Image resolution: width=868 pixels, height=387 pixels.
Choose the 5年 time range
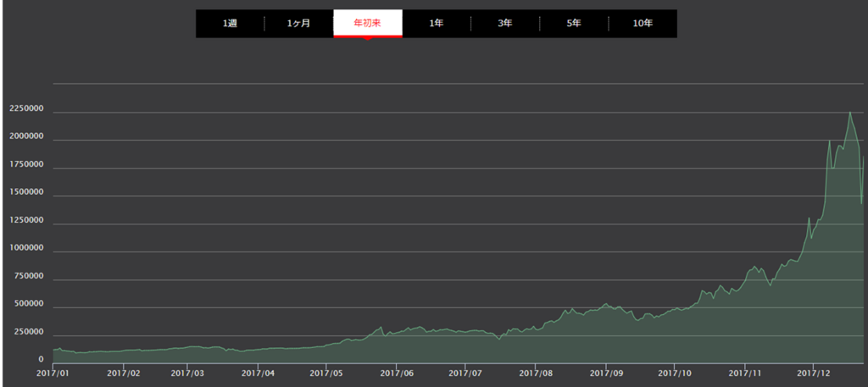(x=574, y=24)
